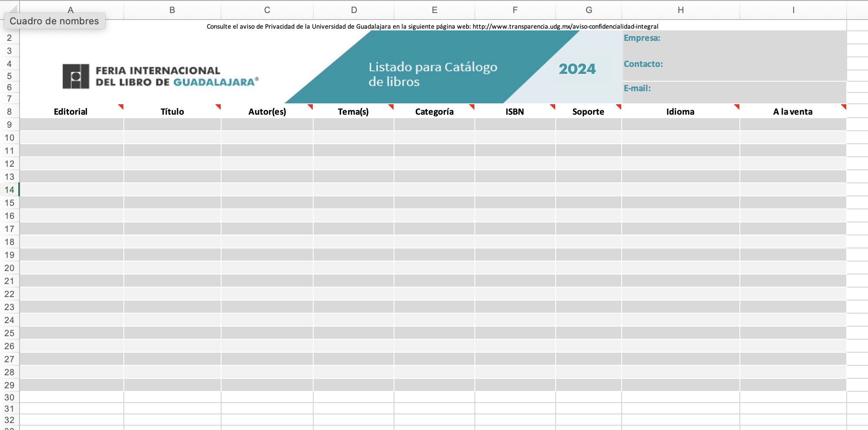The height and width of the screenshot is (430, 868).
Task: Select the Categoría header cell
Action: [434, 112]
